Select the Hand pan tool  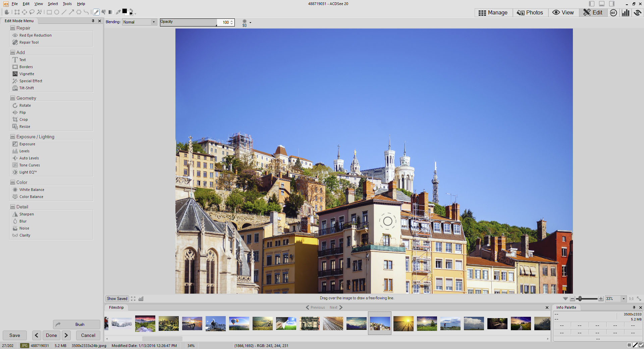tap(7, 12)
